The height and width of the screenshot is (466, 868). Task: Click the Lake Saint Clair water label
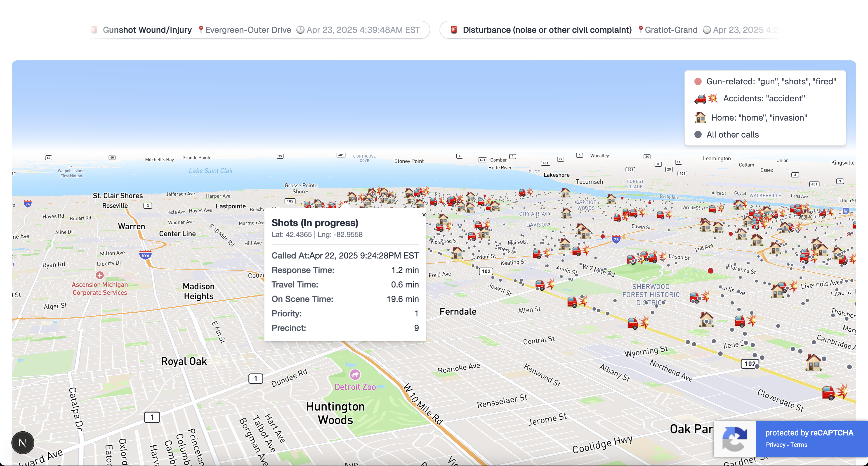click(211, 171)
